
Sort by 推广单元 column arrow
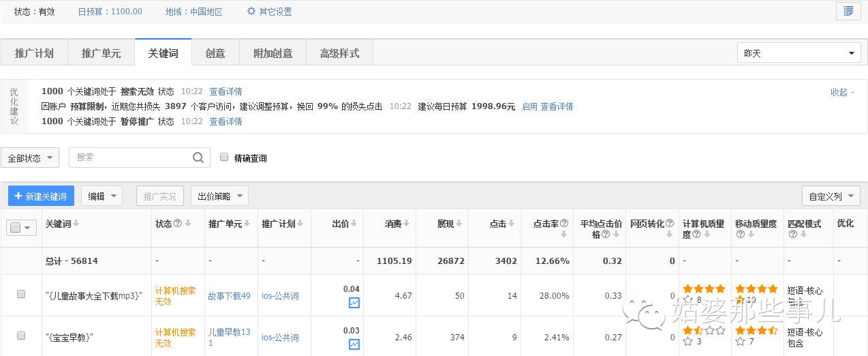click(247, 224)
